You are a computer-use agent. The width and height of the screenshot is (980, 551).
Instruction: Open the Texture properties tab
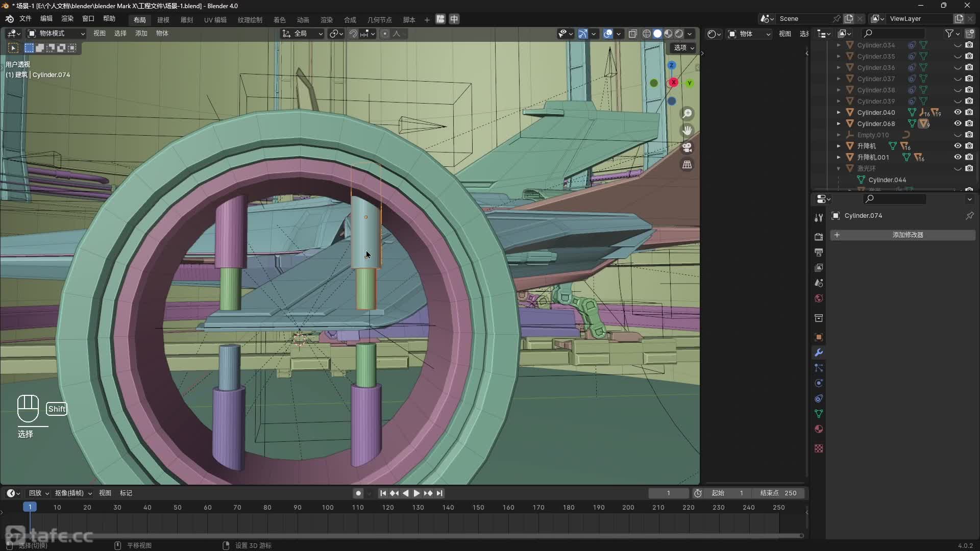(x=819, y=448)
